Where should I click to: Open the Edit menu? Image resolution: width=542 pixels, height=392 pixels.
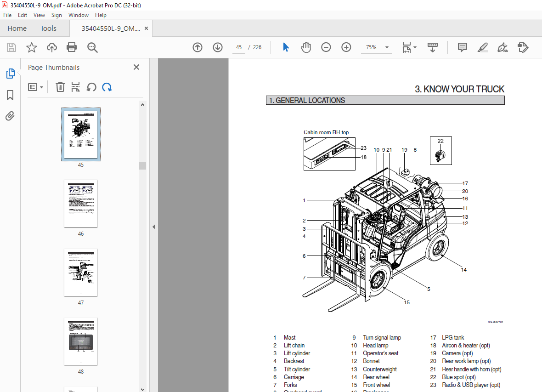pyautogui.click(x=23, y=15)
